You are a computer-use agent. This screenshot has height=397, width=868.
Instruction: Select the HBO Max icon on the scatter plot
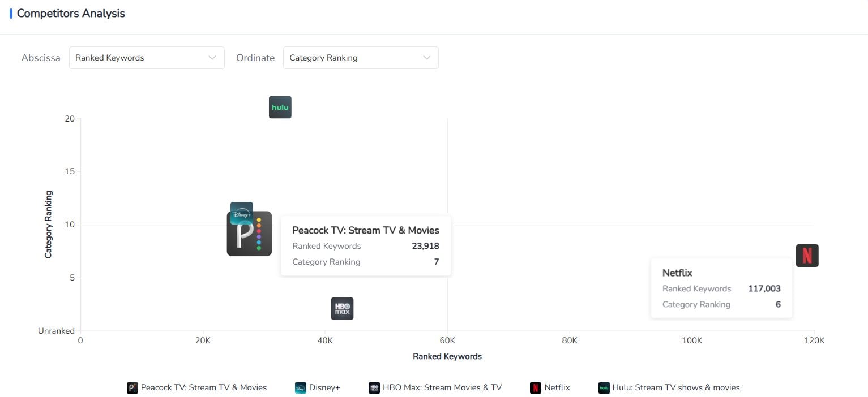pos(342,308)
